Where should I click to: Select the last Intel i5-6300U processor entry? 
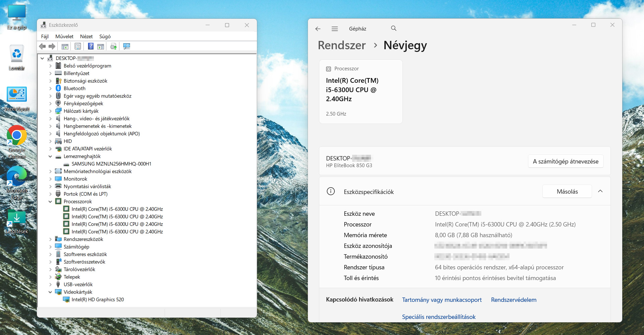tap(117, 231)
